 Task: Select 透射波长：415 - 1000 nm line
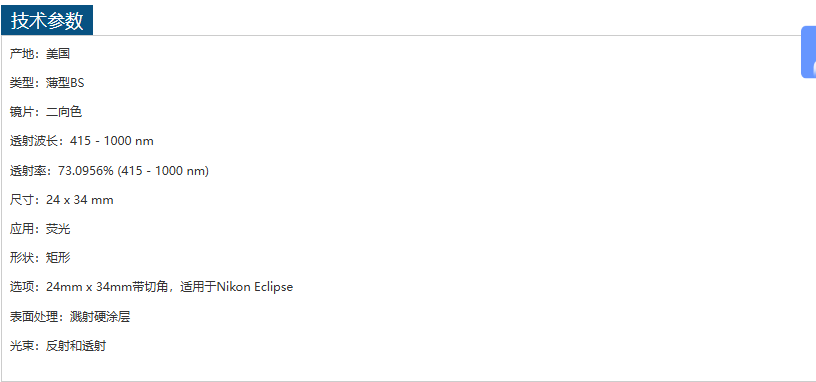82,141
